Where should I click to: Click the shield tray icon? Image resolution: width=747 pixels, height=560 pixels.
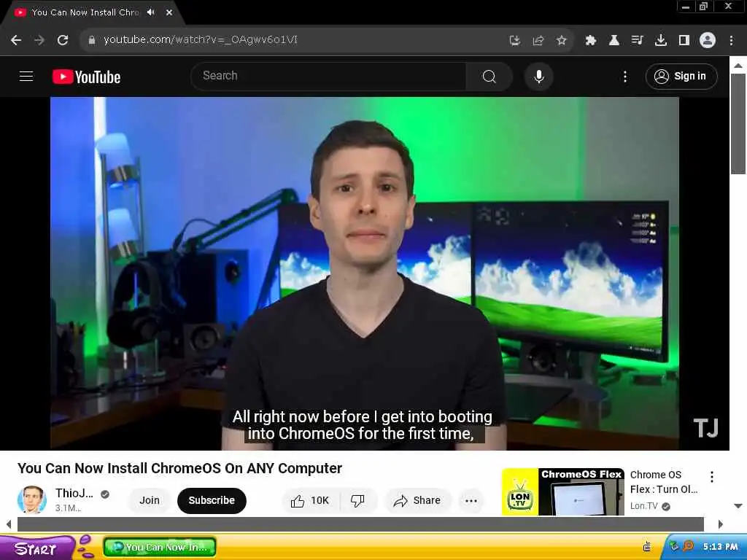pos(675,546)
